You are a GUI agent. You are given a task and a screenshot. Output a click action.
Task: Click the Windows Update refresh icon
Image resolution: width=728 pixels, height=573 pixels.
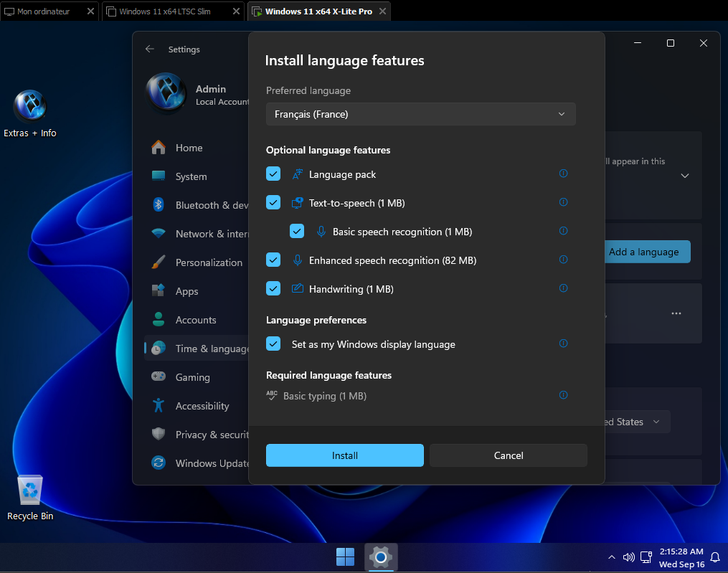click(159, 463)
